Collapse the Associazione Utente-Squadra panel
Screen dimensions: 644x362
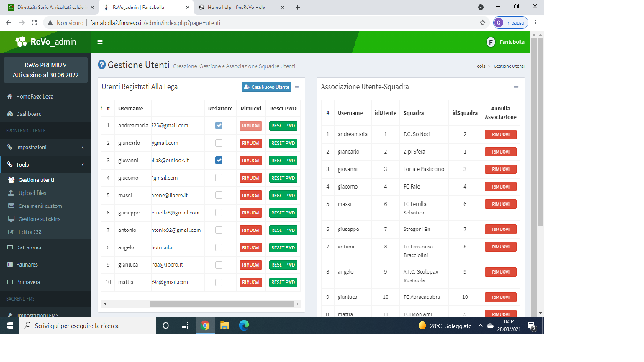(x=516, y=87)
